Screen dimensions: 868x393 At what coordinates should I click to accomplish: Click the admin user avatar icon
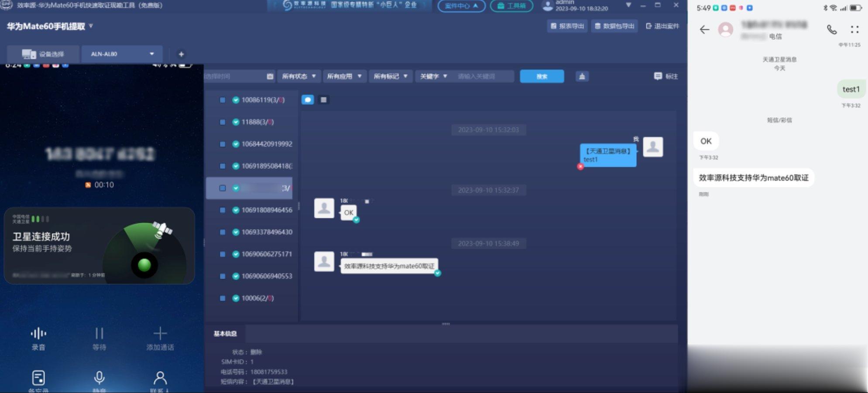pos(547,6)
